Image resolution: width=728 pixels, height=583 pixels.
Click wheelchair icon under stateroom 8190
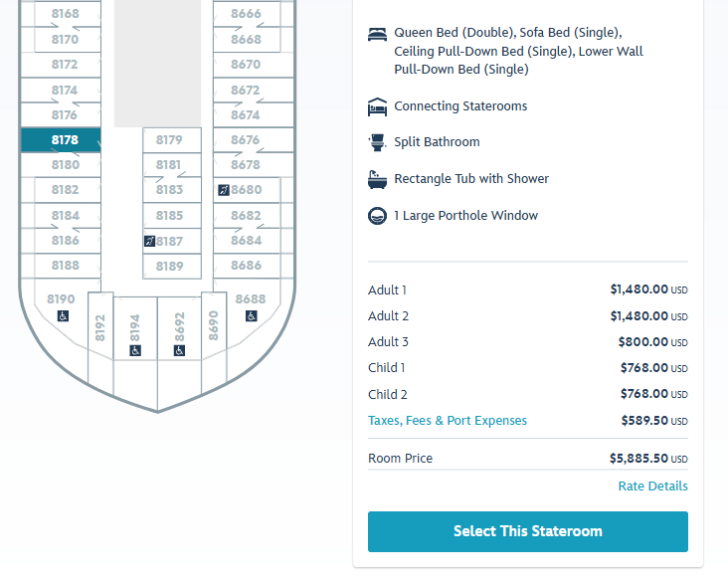63,316
